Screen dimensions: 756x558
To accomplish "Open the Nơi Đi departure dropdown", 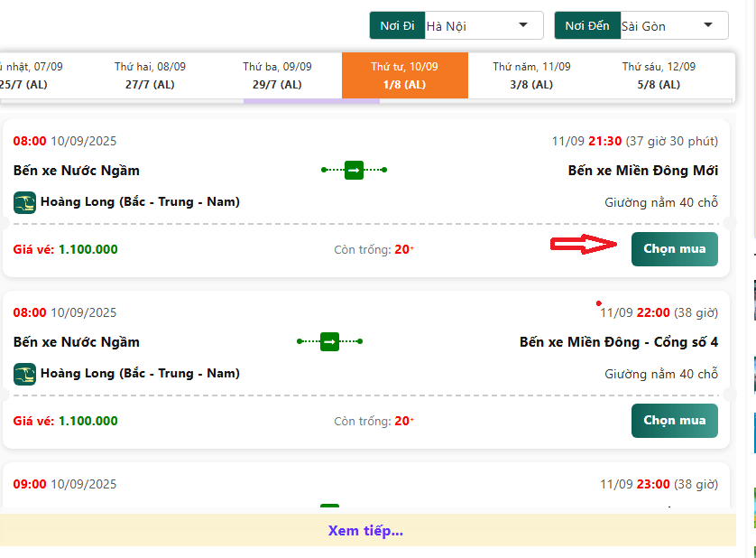I will 483,25.
